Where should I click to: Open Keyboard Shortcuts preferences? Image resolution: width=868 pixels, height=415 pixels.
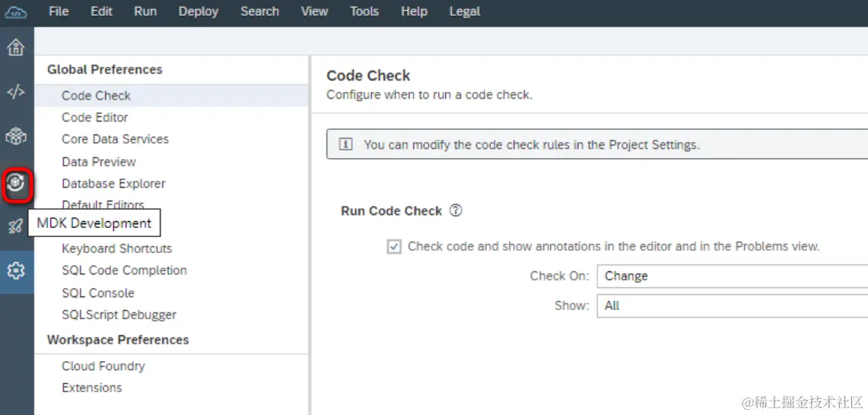point(116,249)
